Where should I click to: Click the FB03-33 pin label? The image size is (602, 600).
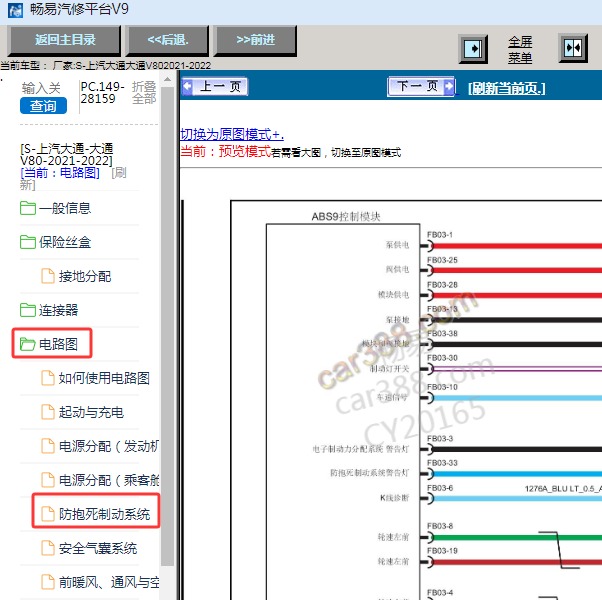pyautogui.click(x=442, y=463)
